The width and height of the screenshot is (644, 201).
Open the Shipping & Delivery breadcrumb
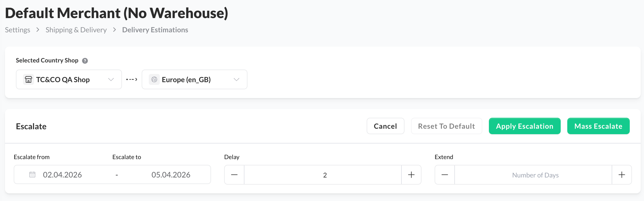[76, 30]
